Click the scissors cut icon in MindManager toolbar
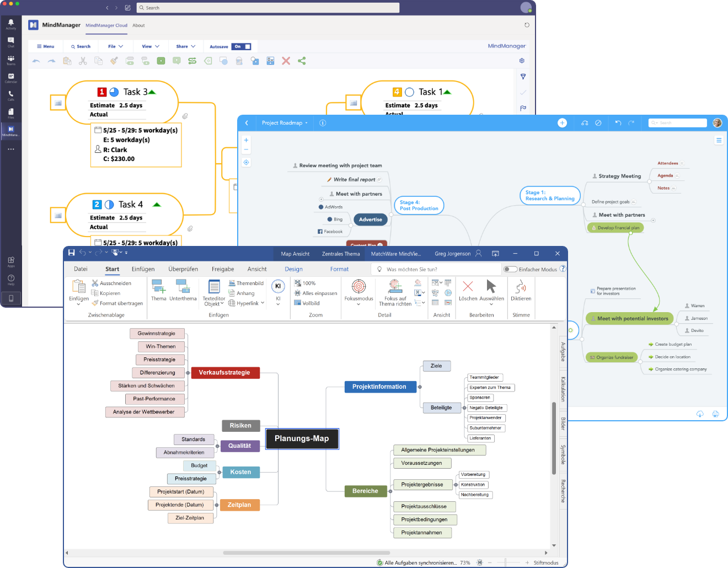The image size is (728, 568). pyautogui.click(x=83, y=61)
